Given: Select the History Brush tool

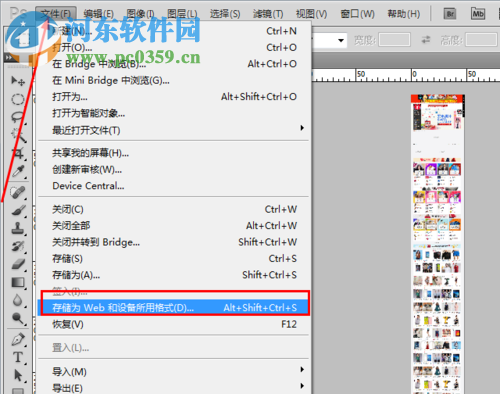Looking at the screenshot, I should point(18,246).
